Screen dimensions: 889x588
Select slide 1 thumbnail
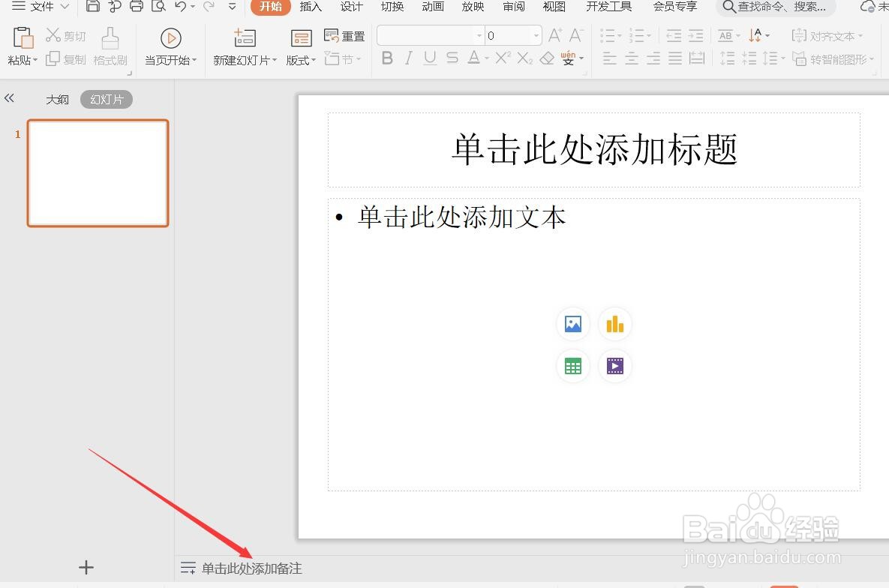coord(98,173)
